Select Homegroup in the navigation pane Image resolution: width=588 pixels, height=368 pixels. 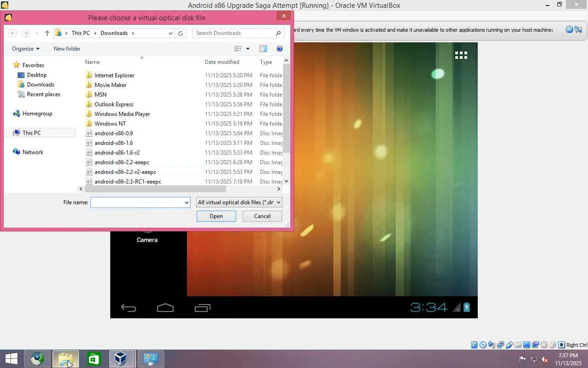point(37,114)
